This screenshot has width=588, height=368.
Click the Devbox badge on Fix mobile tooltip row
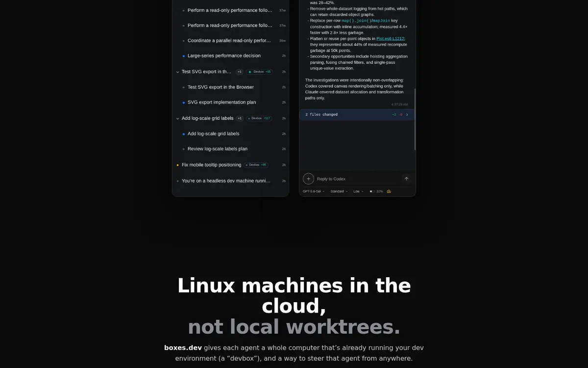pos(256,165)
